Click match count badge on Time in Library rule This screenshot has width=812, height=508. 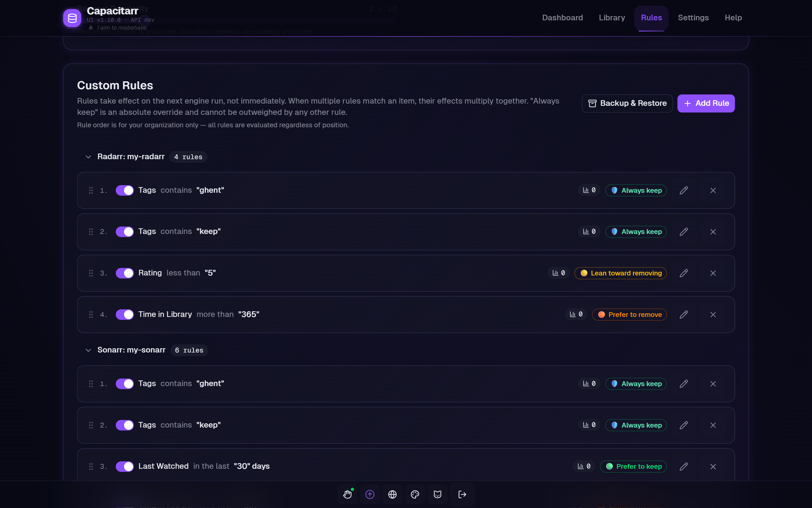pos(576,314)
